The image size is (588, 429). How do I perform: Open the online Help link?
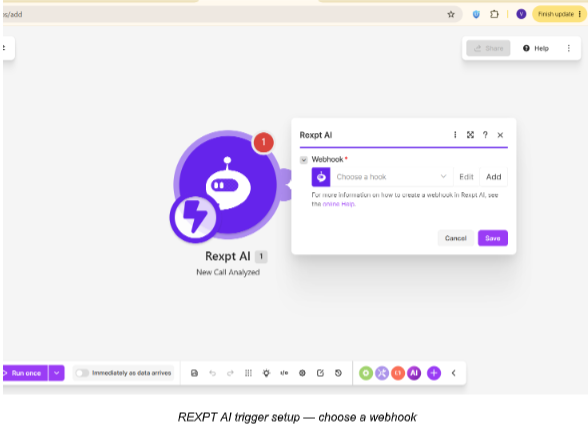coord(339,204)
